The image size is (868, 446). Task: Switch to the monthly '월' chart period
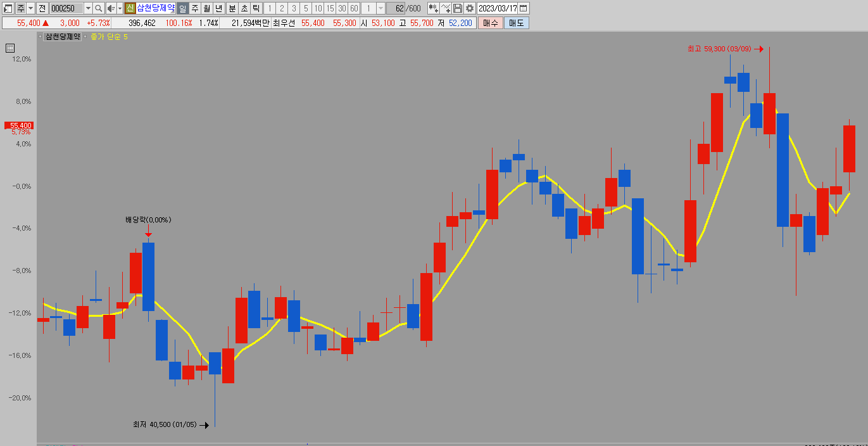coord(206,8)
